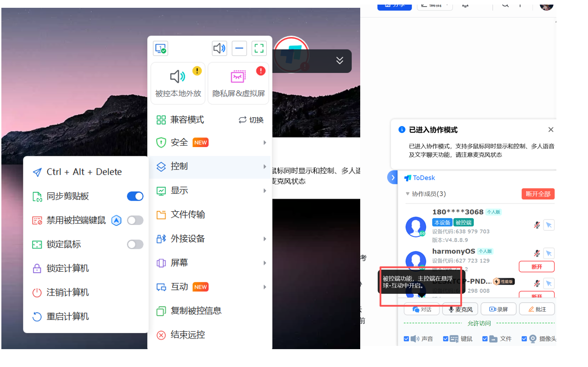588x367 pixels.
Task: Expand the 显示 submenu arrow
Action: [x=264, y=191]
